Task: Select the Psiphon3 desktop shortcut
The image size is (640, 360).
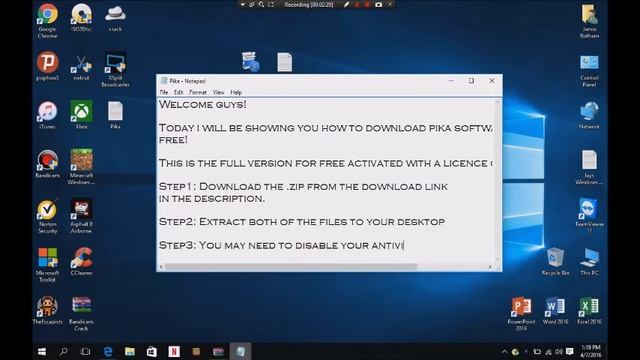Action: 47,66
